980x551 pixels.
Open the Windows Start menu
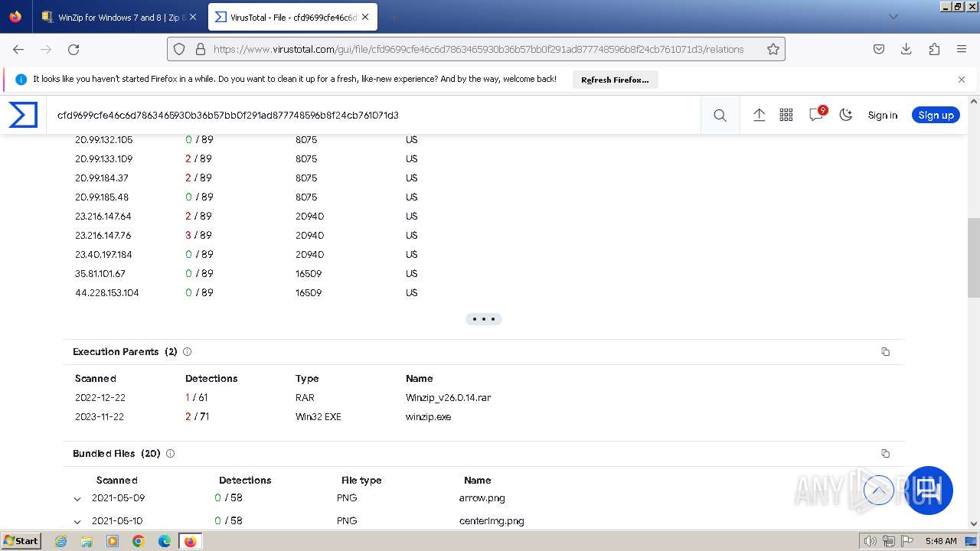click(x=21, y=541)
